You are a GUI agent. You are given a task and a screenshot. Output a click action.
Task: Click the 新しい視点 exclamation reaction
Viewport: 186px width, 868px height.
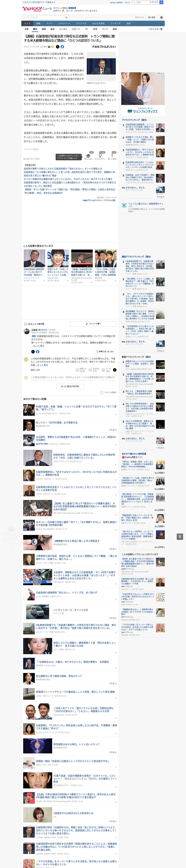112,156
